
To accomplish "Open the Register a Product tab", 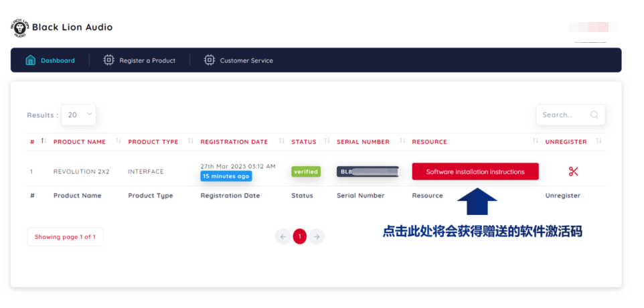I will pyautogui.click(x=147, y=60).
